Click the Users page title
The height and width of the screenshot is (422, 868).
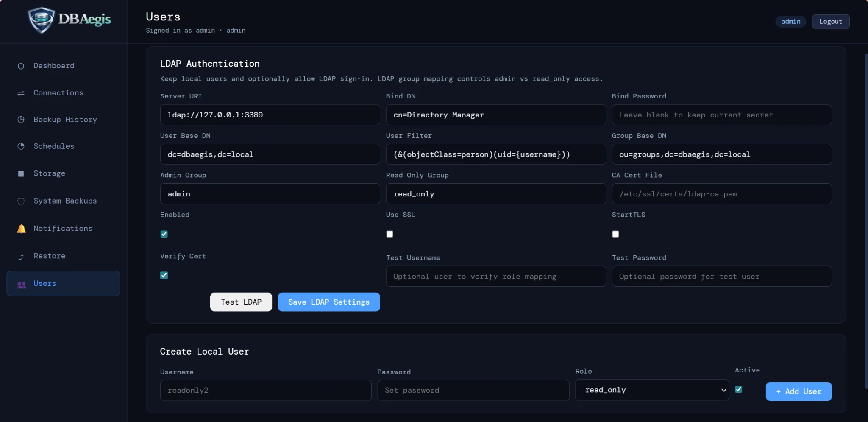(x=163, y=17)
